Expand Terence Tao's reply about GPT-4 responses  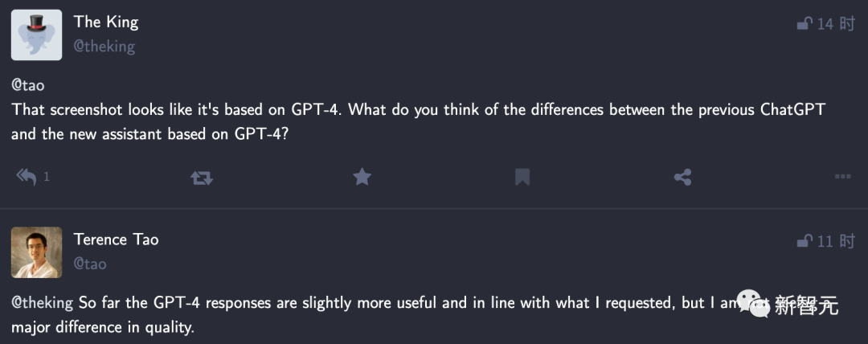[321, 315]
